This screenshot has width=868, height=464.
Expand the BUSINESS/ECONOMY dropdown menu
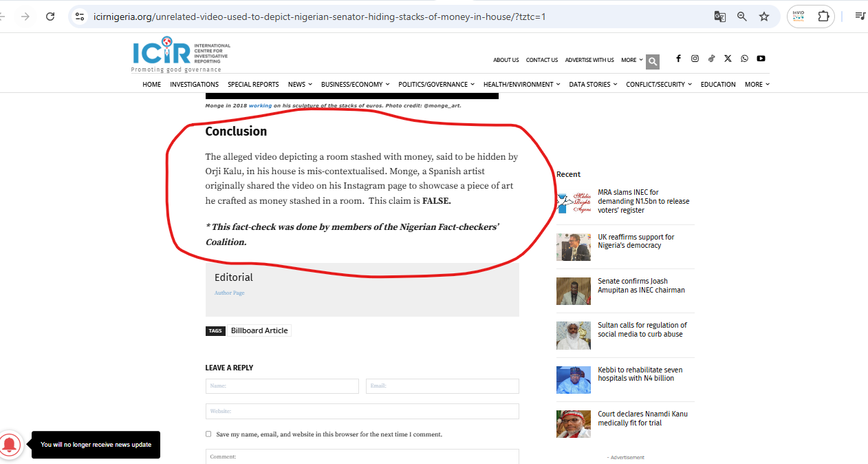(x=355, y=85)
